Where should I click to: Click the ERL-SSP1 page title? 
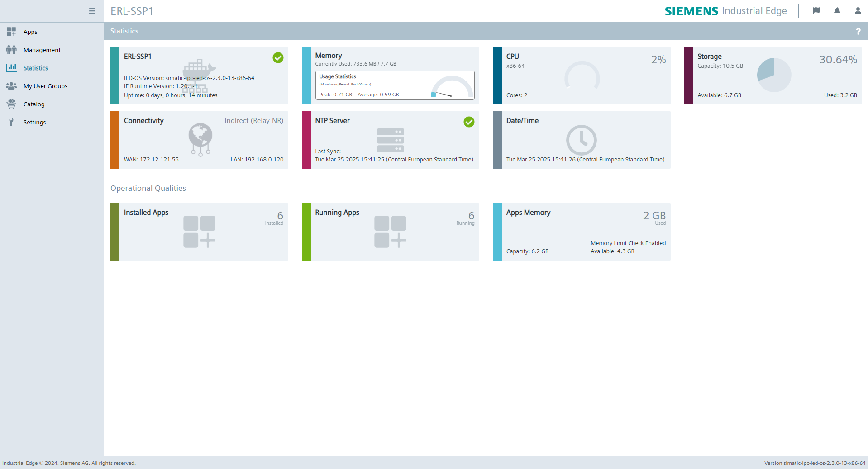[x=132, y=11]
